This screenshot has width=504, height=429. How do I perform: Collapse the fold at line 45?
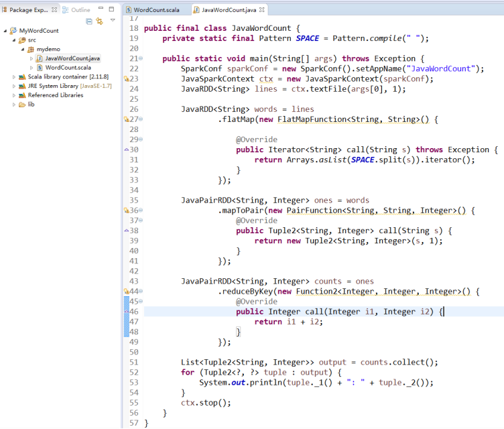141,302
